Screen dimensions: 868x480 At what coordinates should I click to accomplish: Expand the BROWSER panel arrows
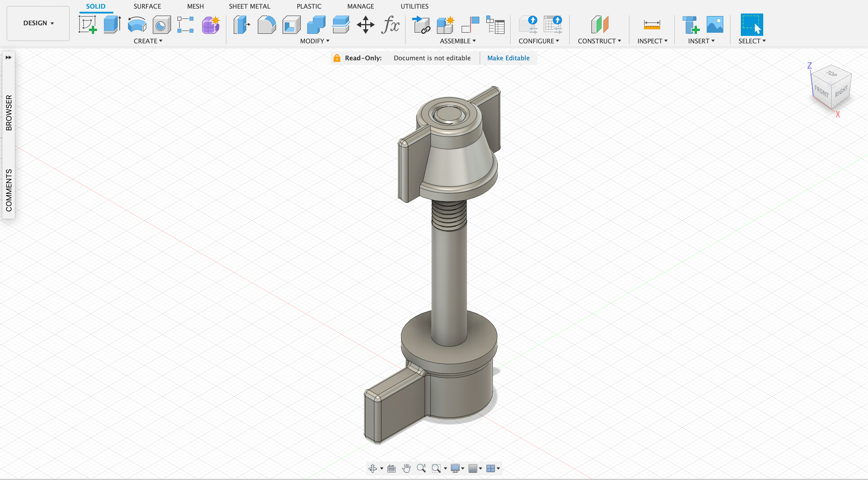[x=8, y=57]
